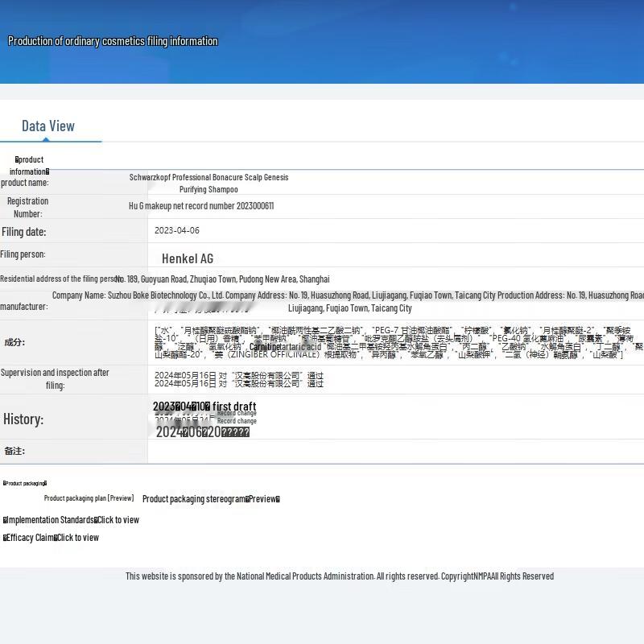Click 'Supervision and inspection after filing:' label
This screenshot has width=644, height=644.
(55, 378)
